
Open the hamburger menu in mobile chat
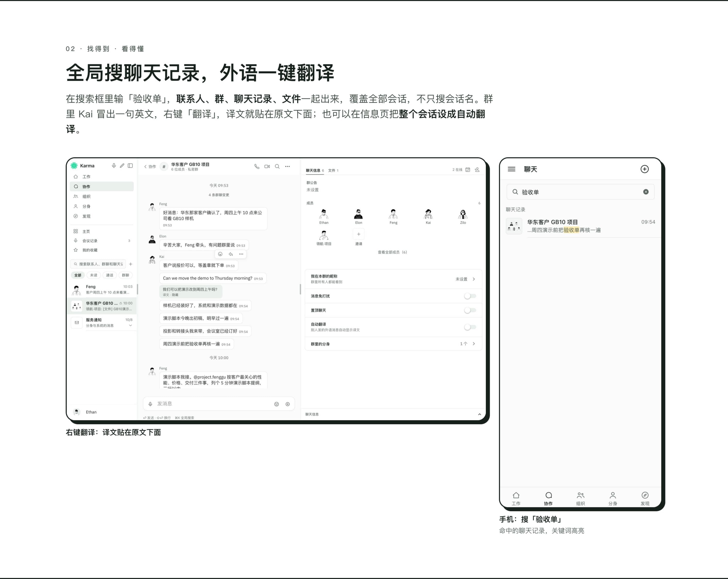pyautogui.click(x=512, y=169)
